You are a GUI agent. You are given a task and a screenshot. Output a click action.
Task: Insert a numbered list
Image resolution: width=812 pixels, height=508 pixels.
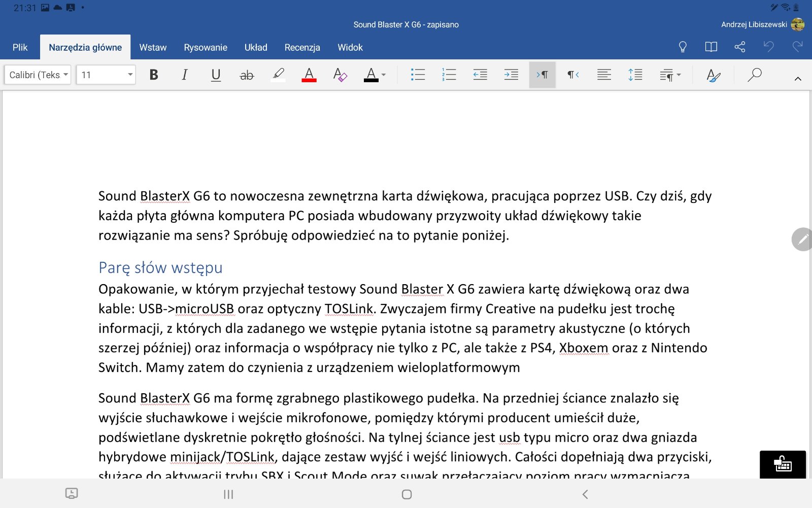[449, 75]
